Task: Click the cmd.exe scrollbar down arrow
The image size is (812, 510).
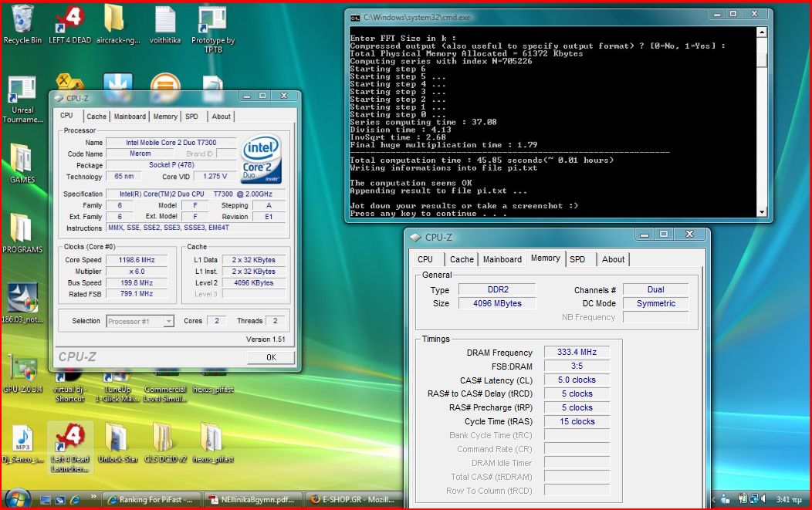Action: 761,211
